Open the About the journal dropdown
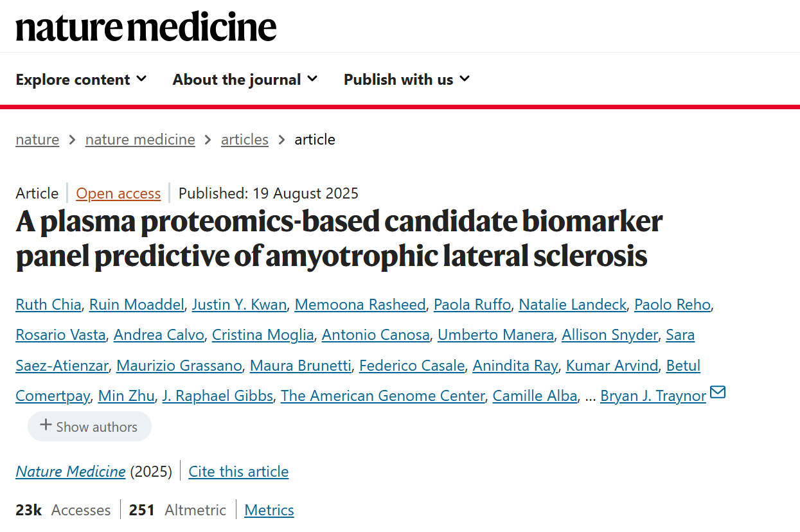 (x=245, y=80)
